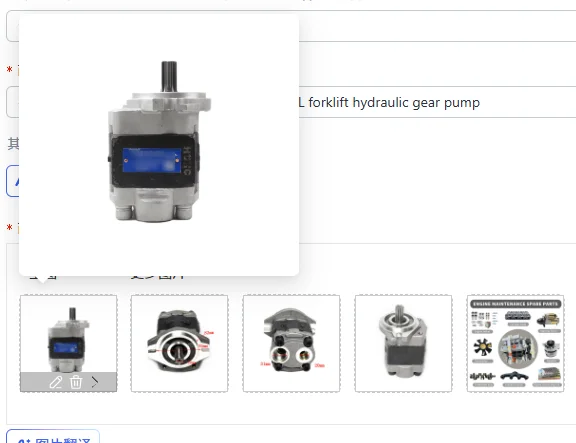Select the pump port view thumbnail with two holes
This screenshot has width=576, height=443.
[x=291, y=343]
